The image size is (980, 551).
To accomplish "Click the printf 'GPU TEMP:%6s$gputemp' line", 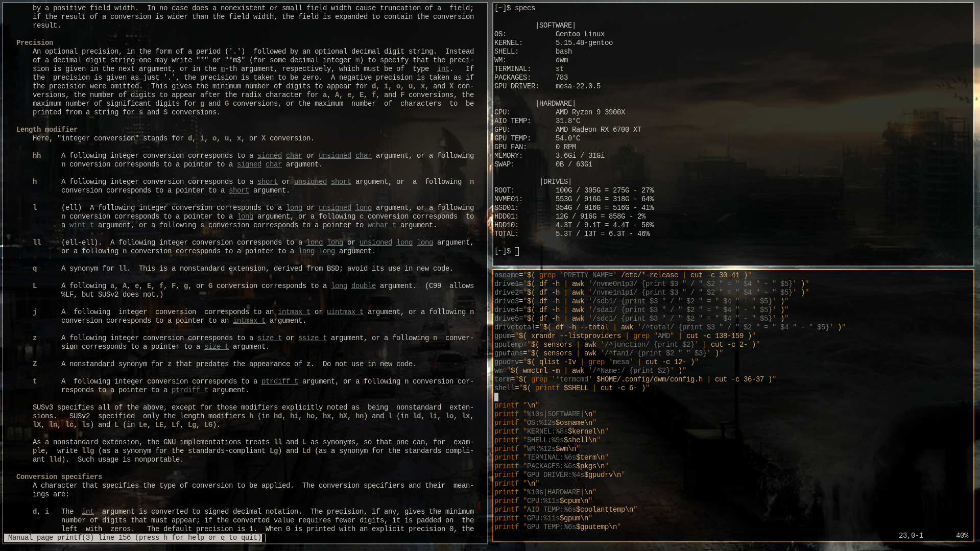I will (x=558, y=527).
